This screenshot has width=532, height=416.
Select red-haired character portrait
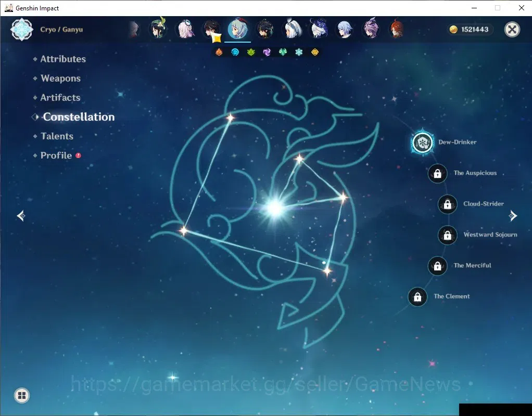click(x=396, y=29)
